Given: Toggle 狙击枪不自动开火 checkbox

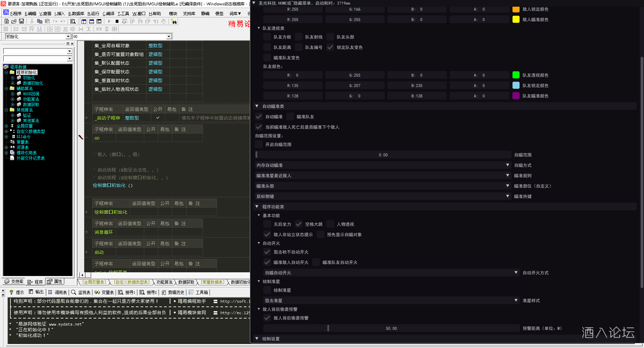Looking at the screenshot, I should tap(267, 252).
